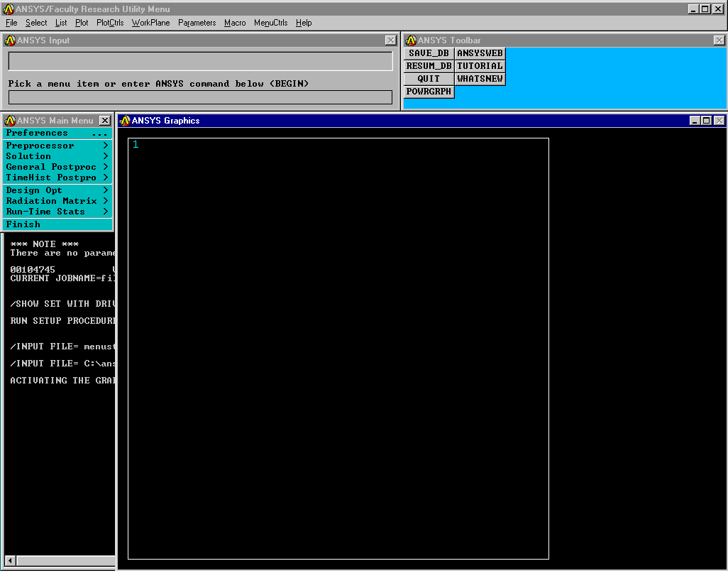The height and width of the screenshot is (583, 728).
Task: Open the Select menu
Action: [x=36, y=23]
